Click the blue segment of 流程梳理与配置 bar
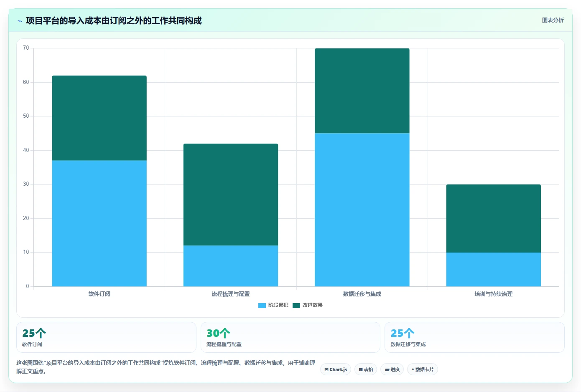The height and width of the screenshot is (392, 581). [x=231, y=266]
